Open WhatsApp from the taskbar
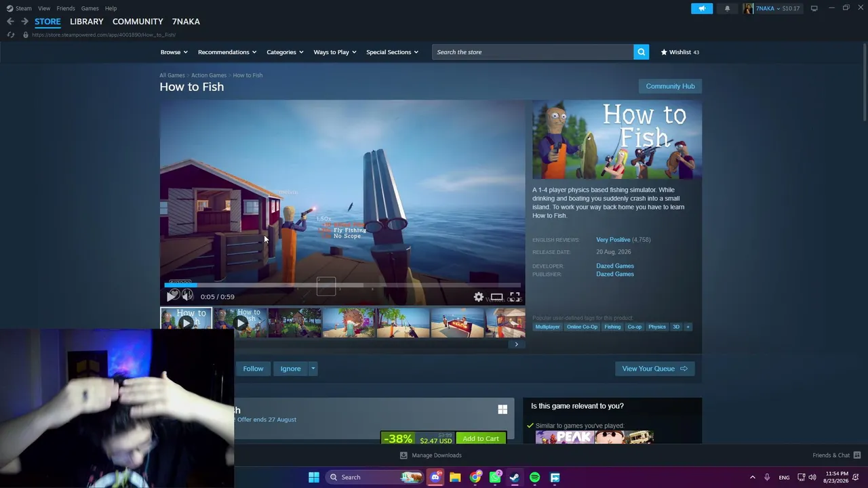 point(495,477)
